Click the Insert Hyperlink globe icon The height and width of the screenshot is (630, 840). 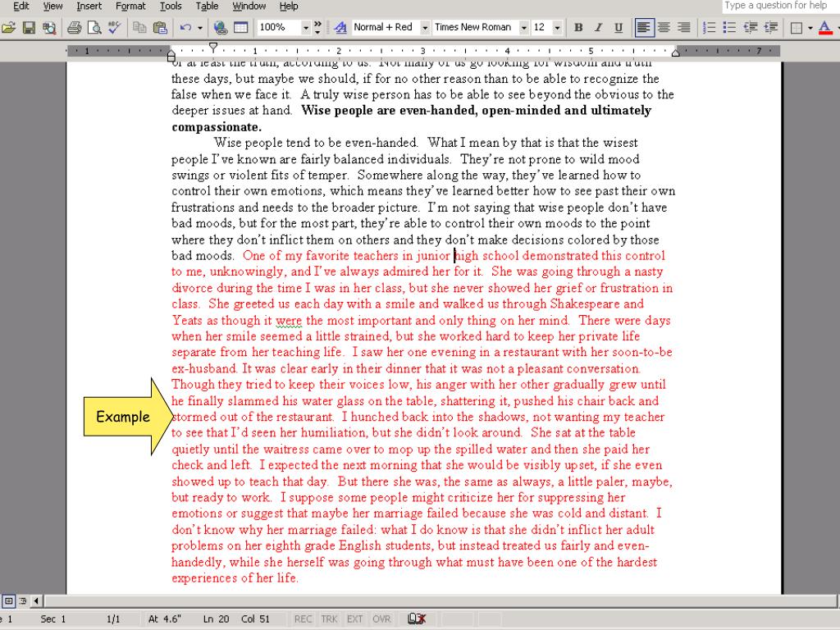(x=220, y=27)
